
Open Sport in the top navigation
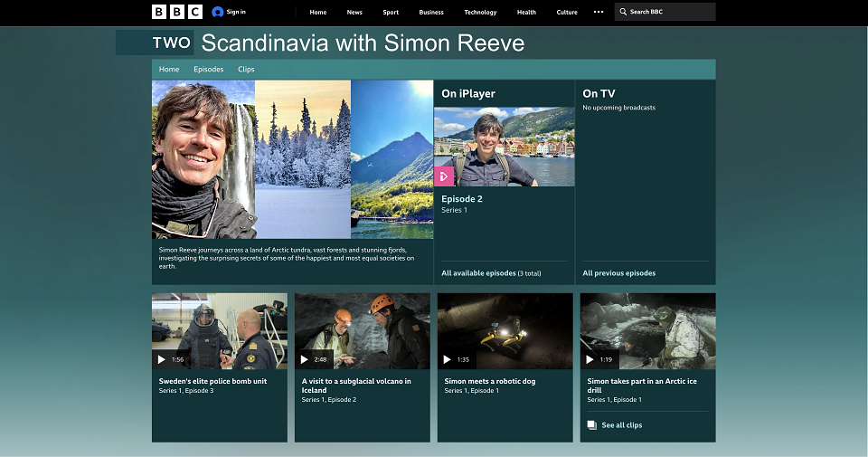391,12
